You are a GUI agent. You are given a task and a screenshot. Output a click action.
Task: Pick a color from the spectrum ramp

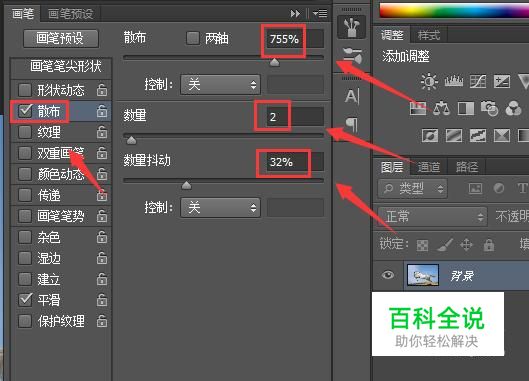[454, 11]
